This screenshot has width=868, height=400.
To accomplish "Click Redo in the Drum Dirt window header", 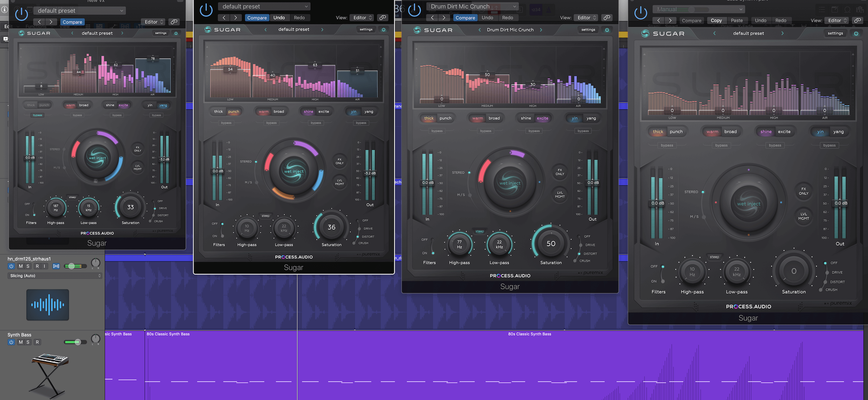I will (508, 17).
